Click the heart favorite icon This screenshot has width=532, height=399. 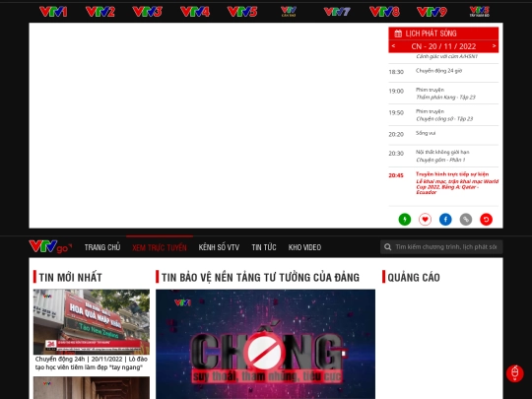coord(425,219)
